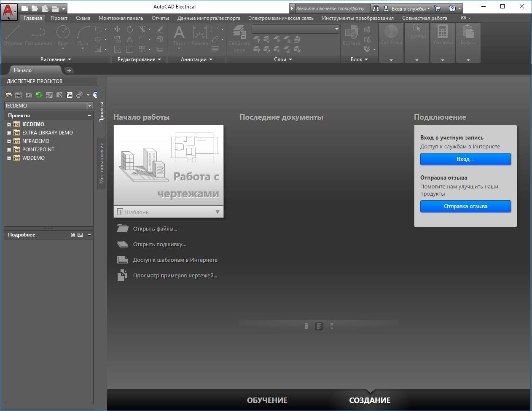Switch to the ОБУЧЕНИЕ page
Image resolution: width=532 pixels, height=411 pixels.
[x=267, y=400]
